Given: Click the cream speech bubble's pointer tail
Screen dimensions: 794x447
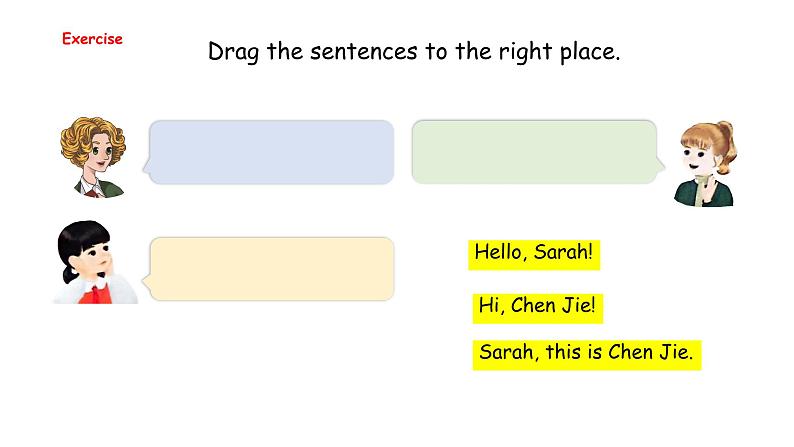Looking at the screenshot, I should tap(146, 283).
